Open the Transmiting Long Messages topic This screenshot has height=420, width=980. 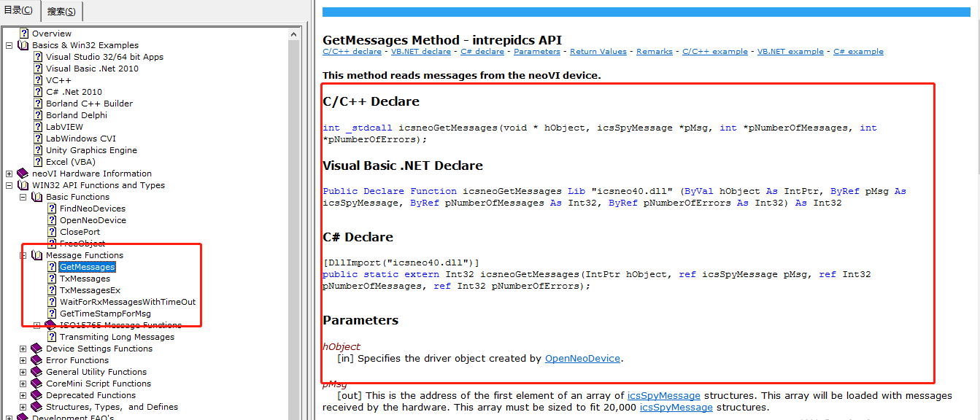117,337
